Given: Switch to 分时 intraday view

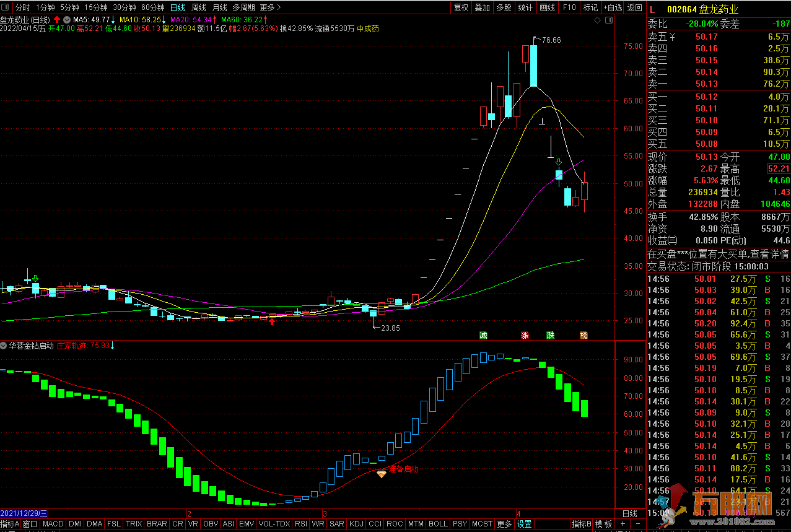Looking at the screenshot, I should point(22,7).
